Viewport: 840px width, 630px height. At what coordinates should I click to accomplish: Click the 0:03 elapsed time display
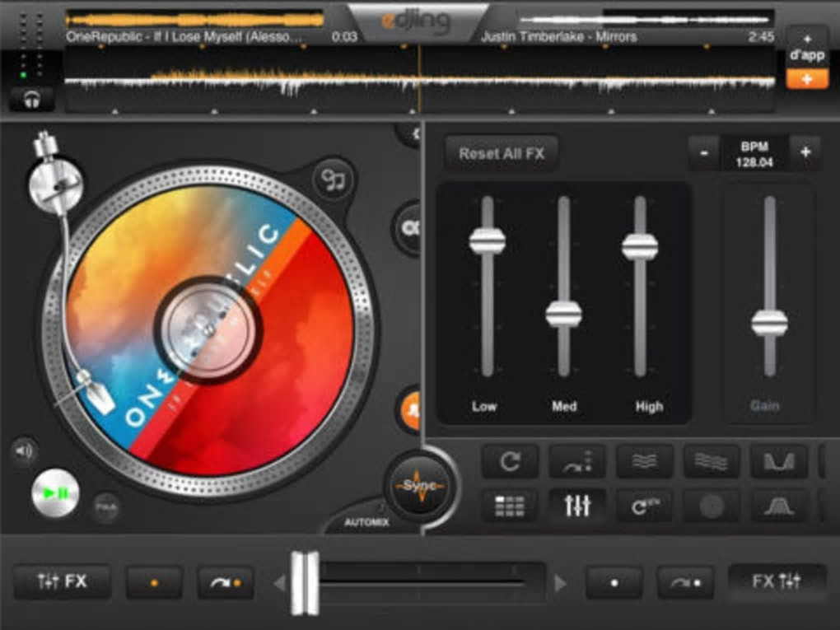point(344,37)
